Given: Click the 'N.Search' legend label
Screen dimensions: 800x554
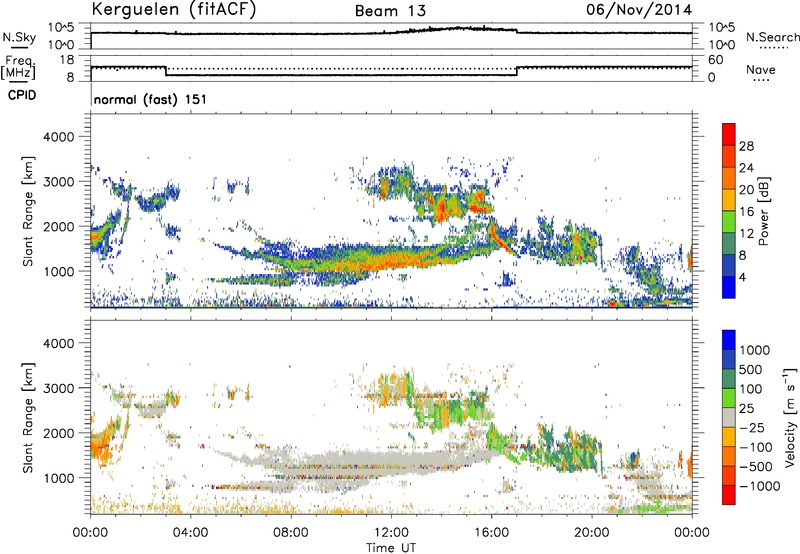Looking at the screenshot, I should pos(772,37).
